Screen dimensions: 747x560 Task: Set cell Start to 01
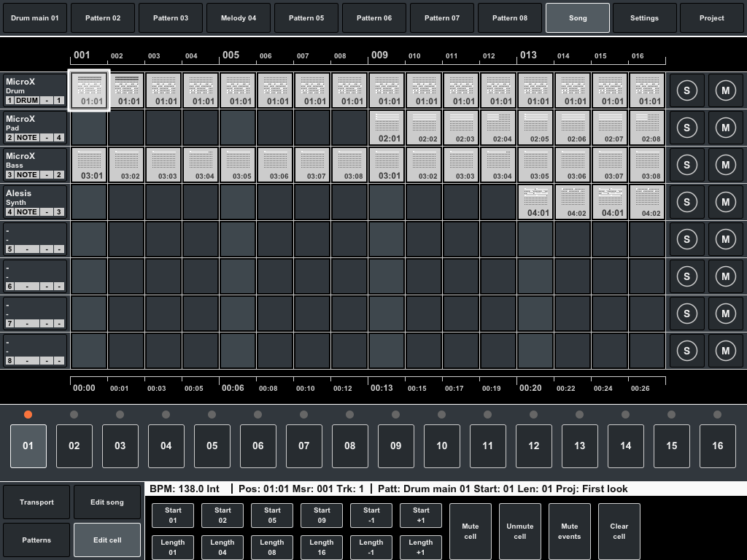pyautogui.click(x=173, y=516)
